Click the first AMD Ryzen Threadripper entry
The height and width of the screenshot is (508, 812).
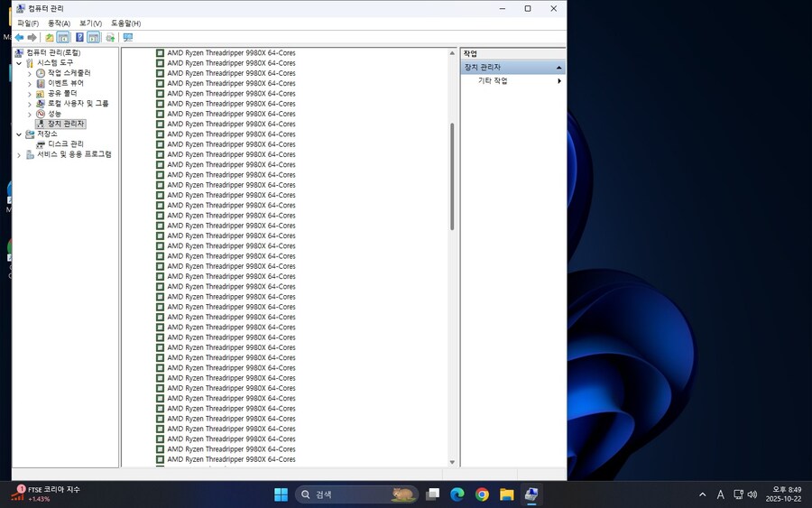(x=231, y=53)
